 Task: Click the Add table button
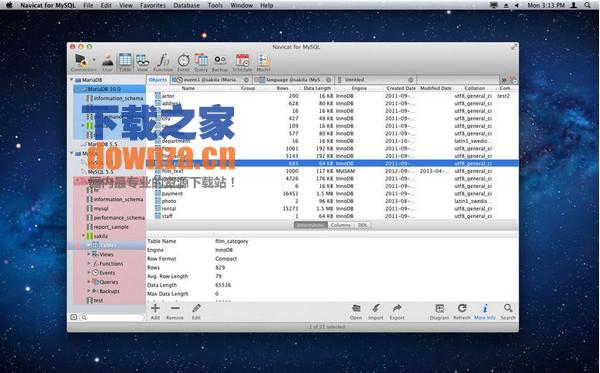155,312
